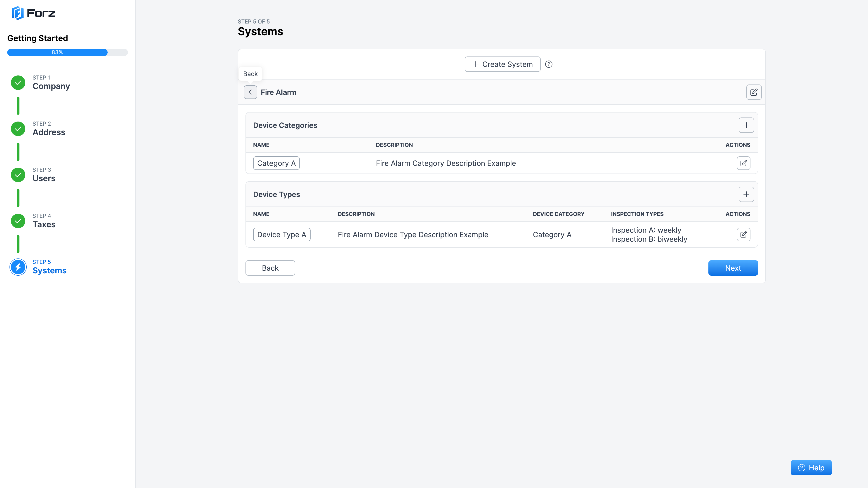Viewport: 868px width, 488px height.
Task: Click the Device Types heading
Action: 276,194
